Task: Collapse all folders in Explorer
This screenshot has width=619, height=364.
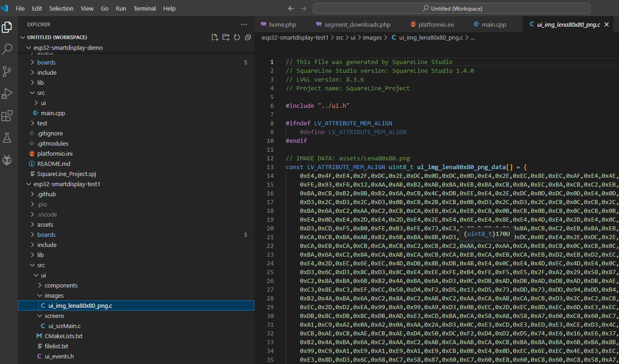Action: click(248, 37)
